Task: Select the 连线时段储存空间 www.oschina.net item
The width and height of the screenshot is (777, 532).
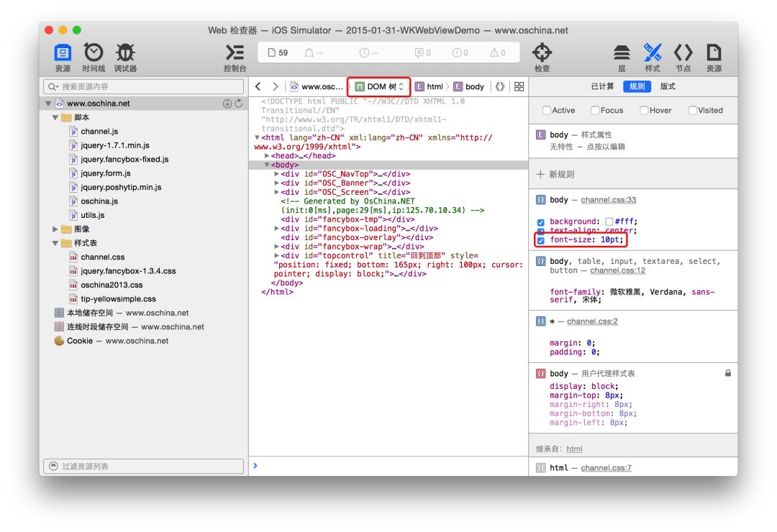Action: pos(129,327)
